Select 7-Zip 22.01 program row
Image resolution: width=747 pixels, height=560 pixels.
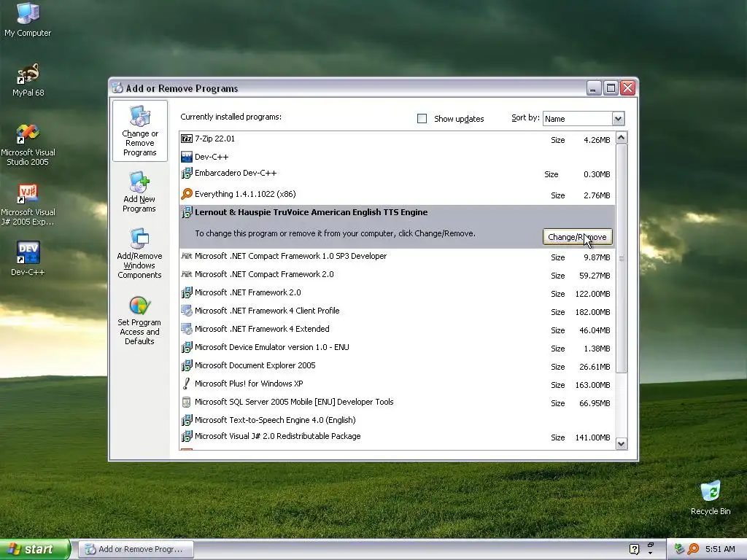pos(398,139)
